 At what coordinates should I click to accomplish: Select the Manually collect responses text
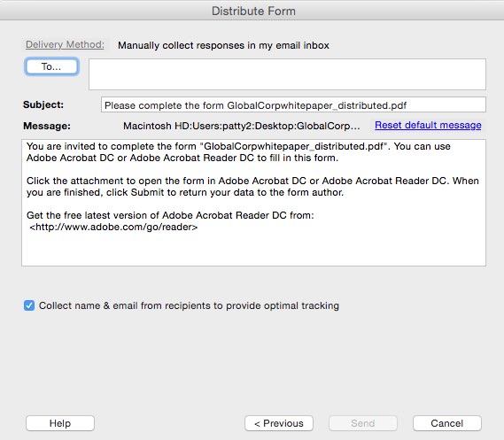tap(223, 45)
